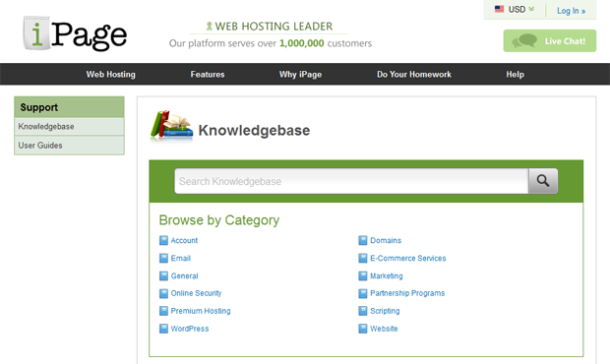
Task: Click the US flag currency icon
Action: (x=499, y=9)
